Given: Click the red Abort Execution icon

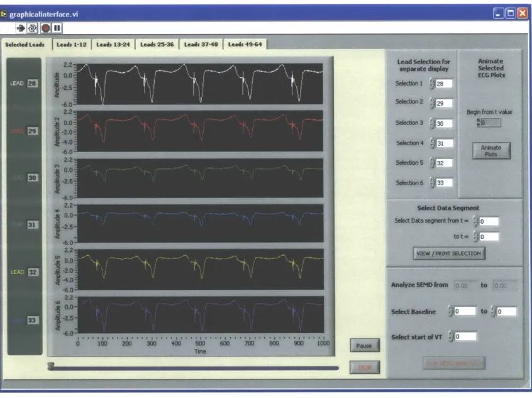Looking at the screenshot, I should [x=45, y=28].
